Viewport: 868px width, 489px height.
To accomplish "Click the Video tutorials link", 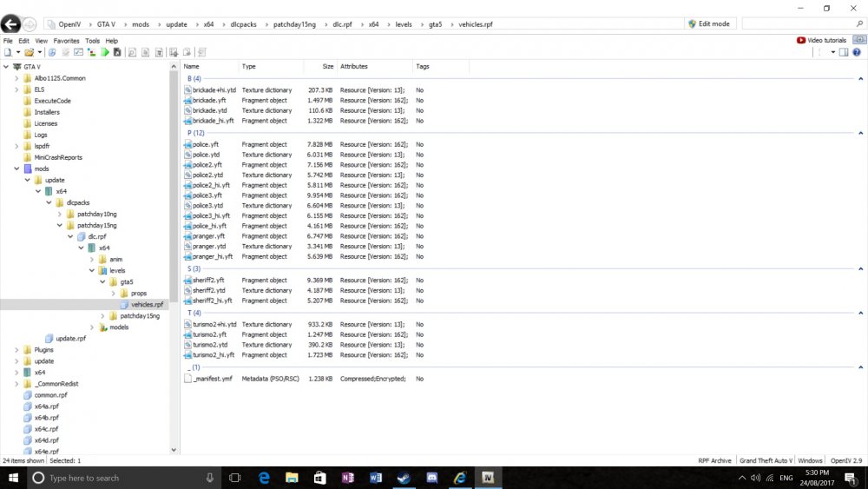I will [821, 40].
